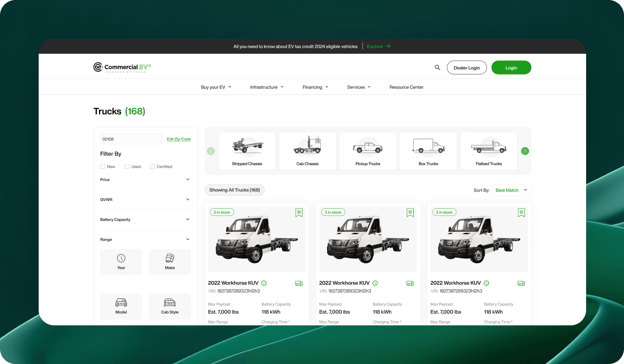This screenshot has width=624, height=364.
Task: Bookmark the middle Workhorse KUV listing
Action: (410, 213)
